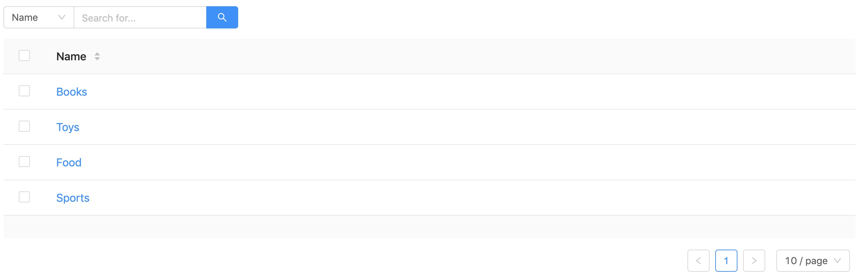Click the chevron in the Name selector
Screen dimensions: 868x278
(x=62, y=17)
